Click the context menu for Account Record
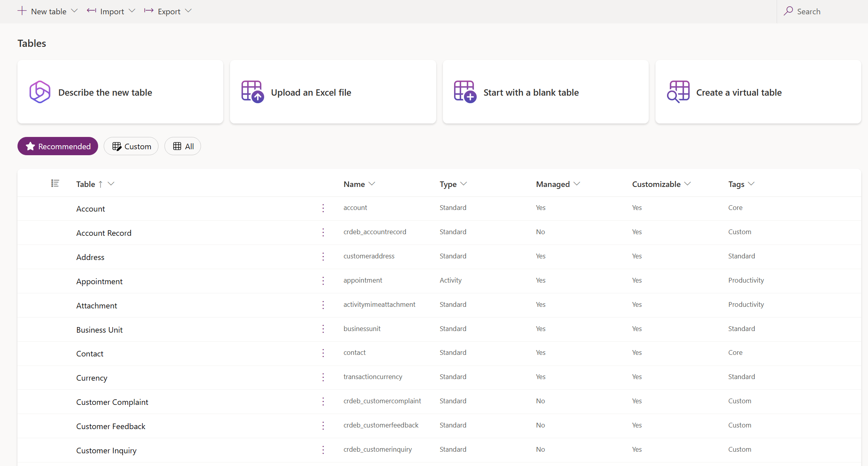Image resolution: width=868 pixels, height=466 pixels. [x=323, y=232]
